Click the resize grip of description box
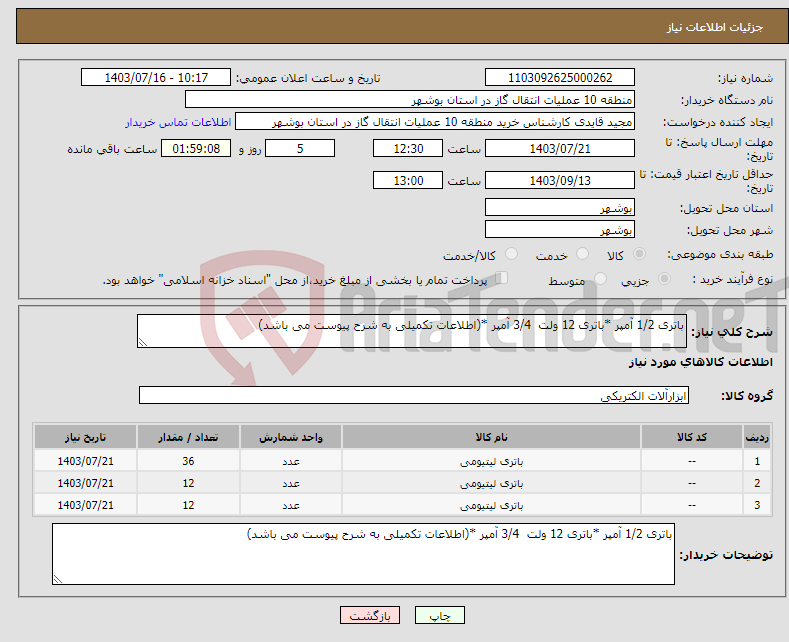This screenshot has height=642, width=789. 143,342
